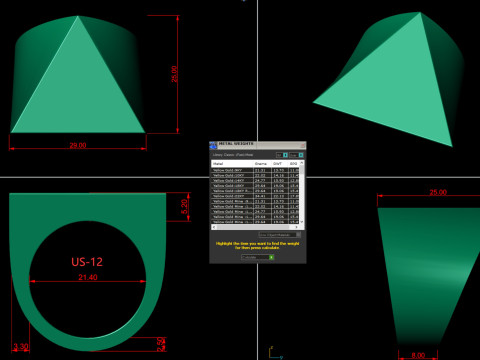The image size is (480, 360).
Task: Click the green icon beside Calculate
Action: coord(271,257)
